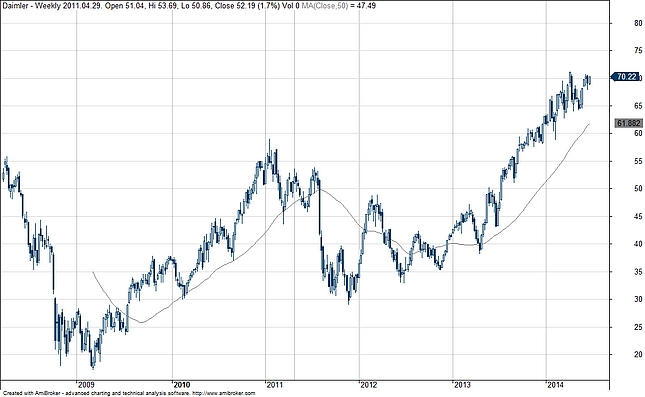645x397 pixels.
Task: Click the Hi 53.69 value in header
Action: point(162,6)
